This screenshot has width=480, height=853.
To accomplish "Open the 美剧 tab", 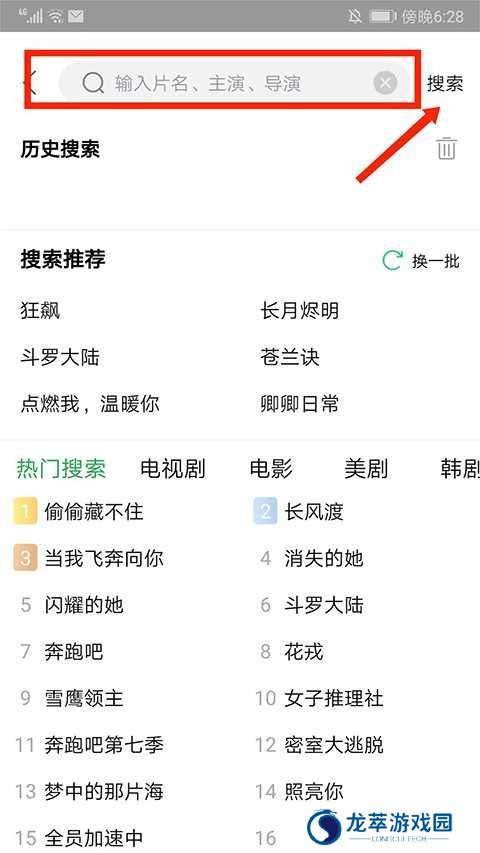I will (x=366, y=468).
